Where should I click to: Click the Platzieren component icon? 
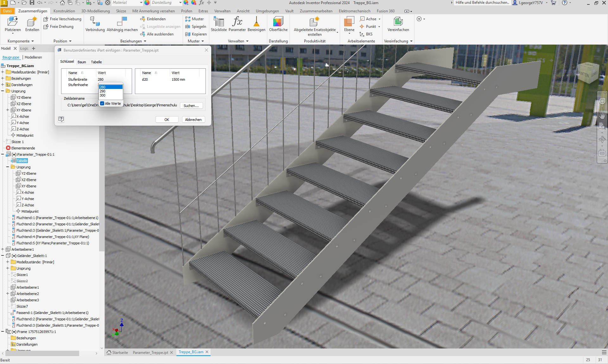click(x=13, y=22)
